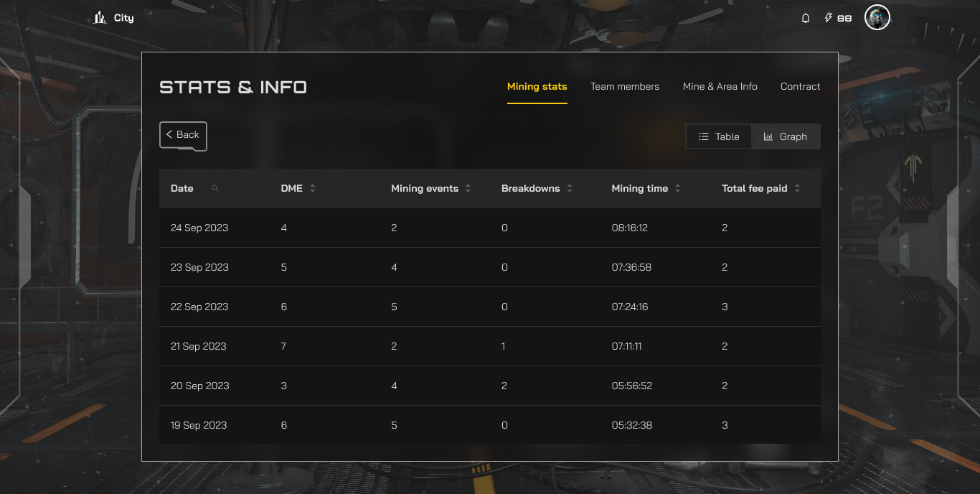Click mining time 05:32:38
Viewport: 980px width, 494px height.
pyautogui.click(x=632, y=425)
